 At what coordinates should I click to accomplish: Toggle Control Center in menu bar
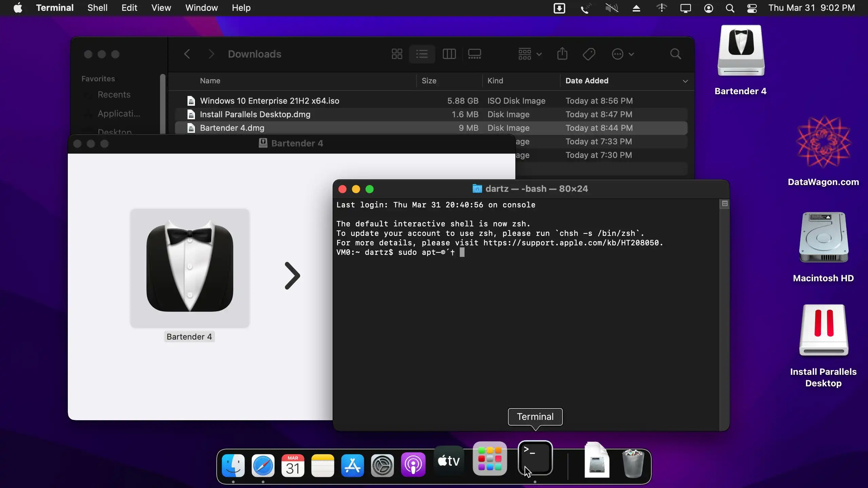click(x=752, y=8)
